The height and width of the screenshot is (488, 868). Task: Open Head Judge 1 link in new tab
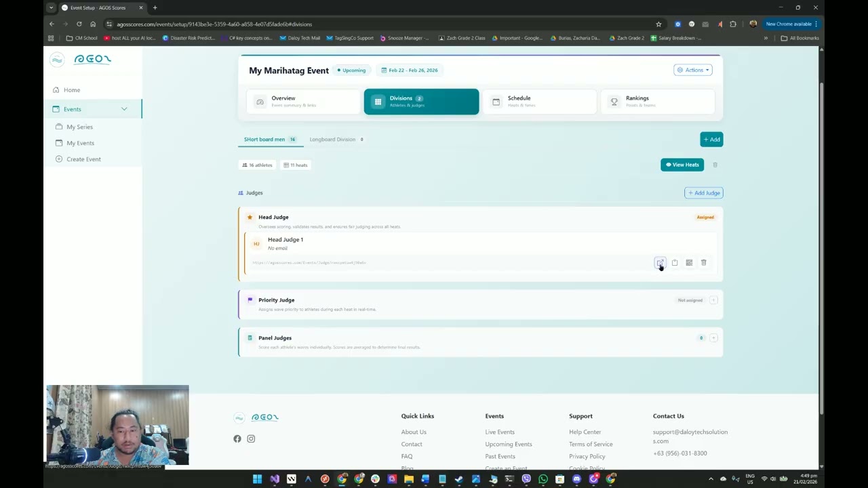pyautogui.click(x=660, y=263)
